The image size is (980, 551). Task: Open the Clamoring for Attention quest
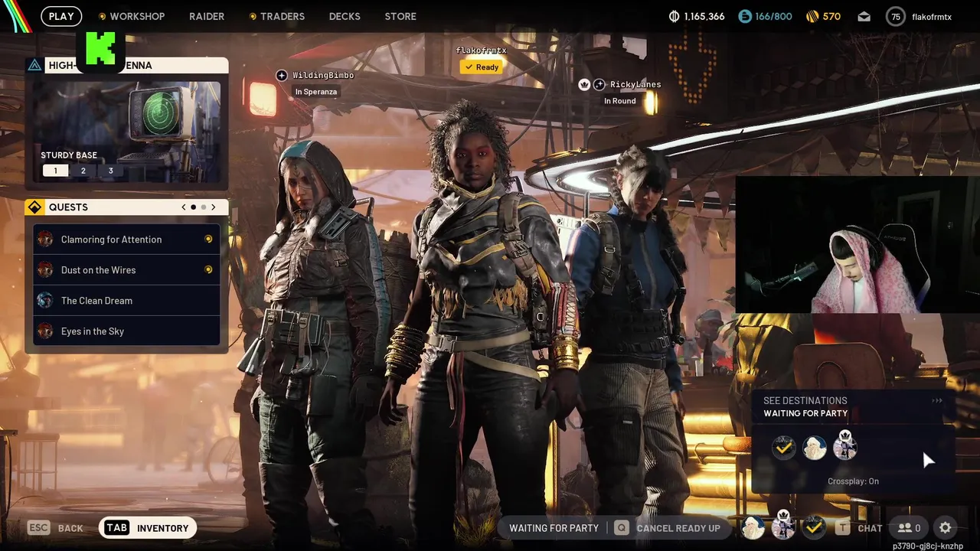pyautogui.click(x=126, y=240)
